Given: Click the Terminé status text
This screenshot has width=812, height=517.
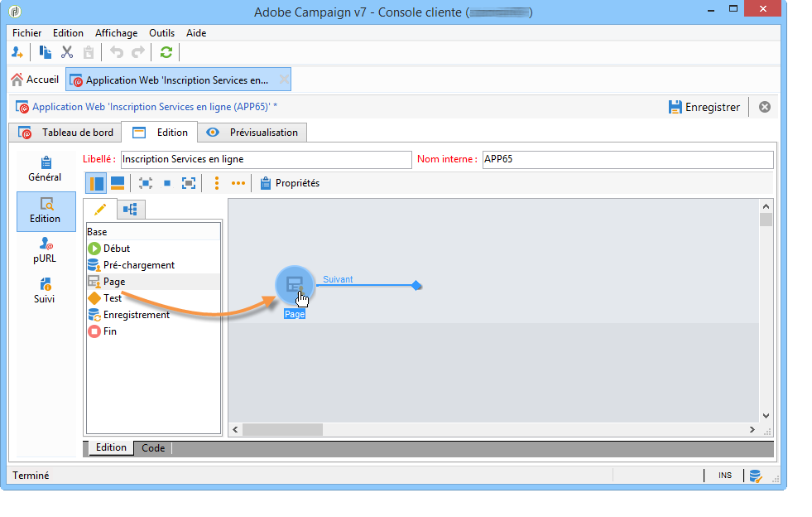Looking at the screenshot, I should click(31, 476).
